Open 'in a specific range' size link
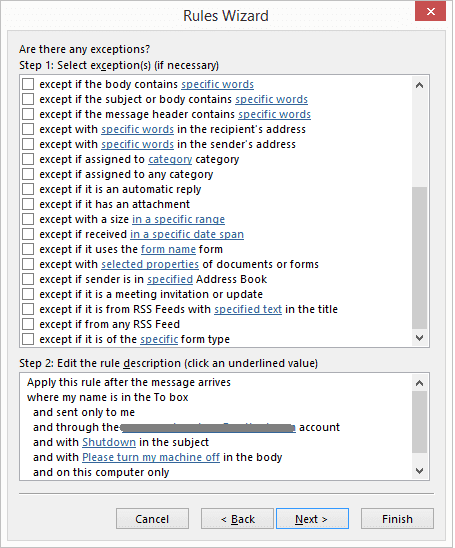 [x=178, y=219]
